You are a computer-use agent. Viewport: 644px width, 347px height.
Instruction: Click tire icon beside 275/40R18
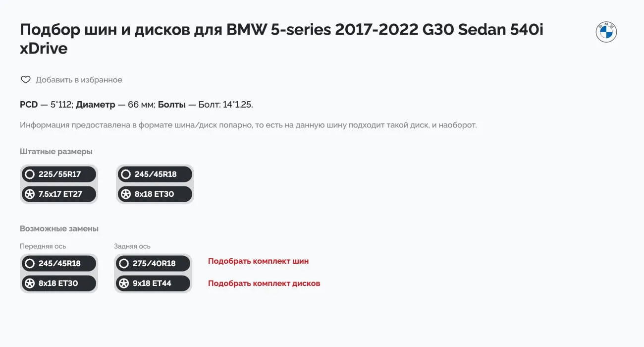click(x=124, y=263)
